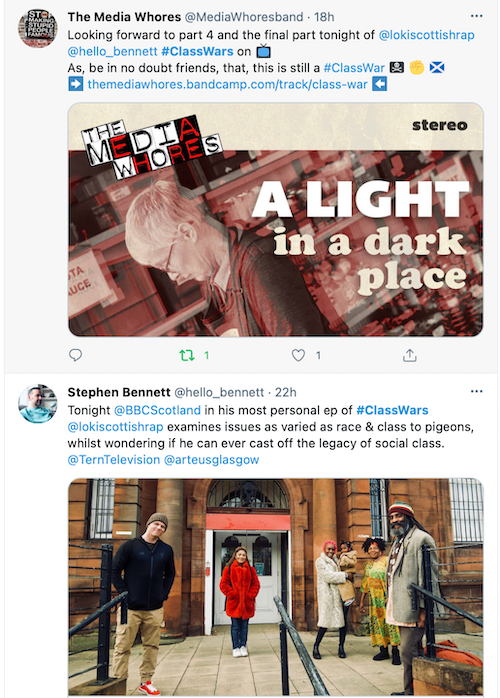Open @BBCScotland mention link
Viewport: 500px width, 698px height.
[x=157, y=410]
